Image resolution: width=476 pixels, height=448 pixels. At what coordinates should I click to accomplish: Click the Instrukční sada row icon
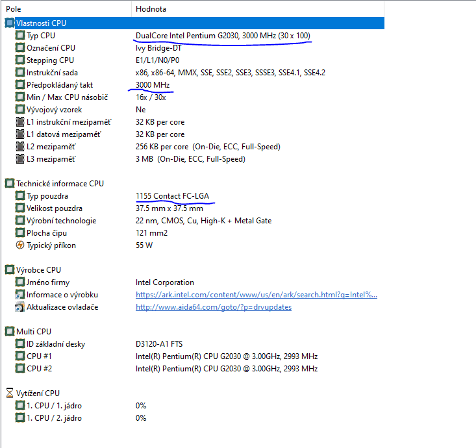(20, 72)
